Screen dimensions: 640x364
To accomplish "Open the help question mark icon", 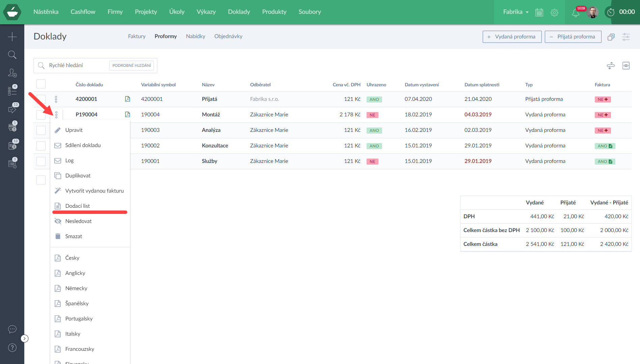I will click(x=12, y=347).
